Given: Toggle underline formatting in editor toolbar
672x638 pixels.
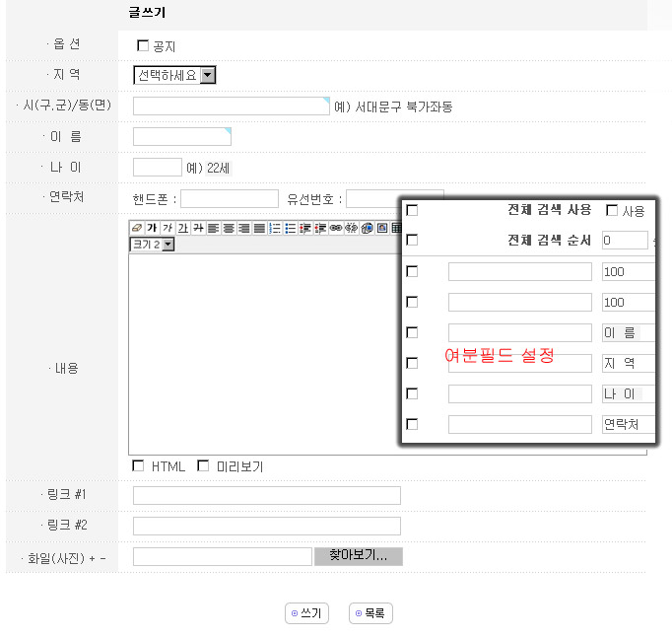Looking at the screenshot, I should pos(182,228).
